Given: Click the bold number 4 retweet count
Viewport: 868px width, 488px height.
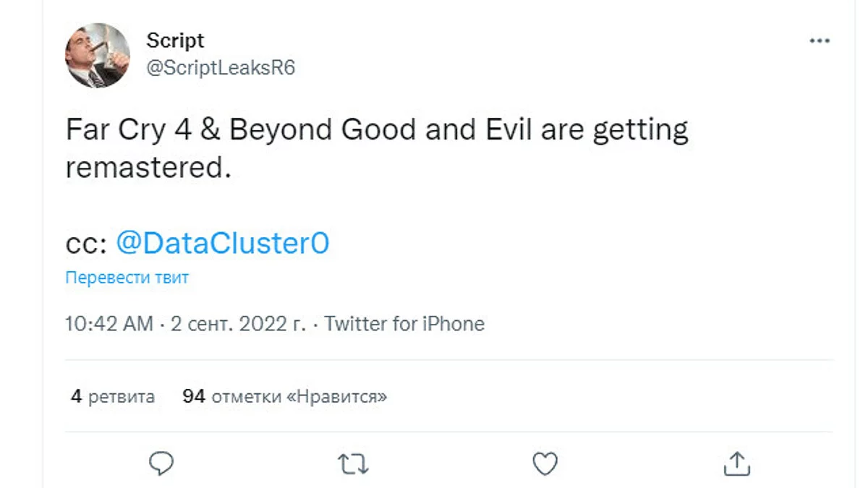Looking at the screenshot, I should click(76, 396).
